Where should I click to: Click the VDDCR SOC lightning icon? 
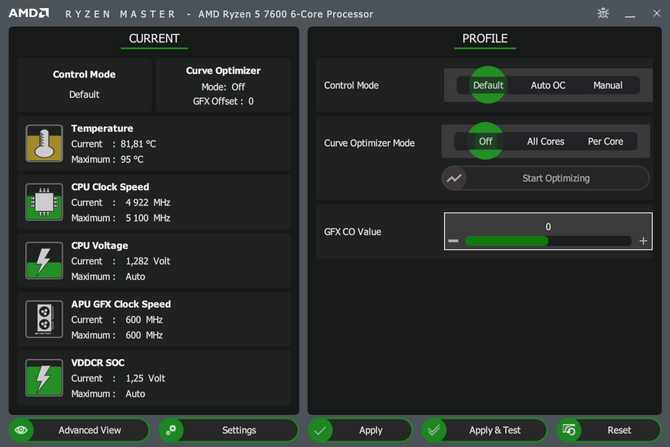tap(44, 377)
